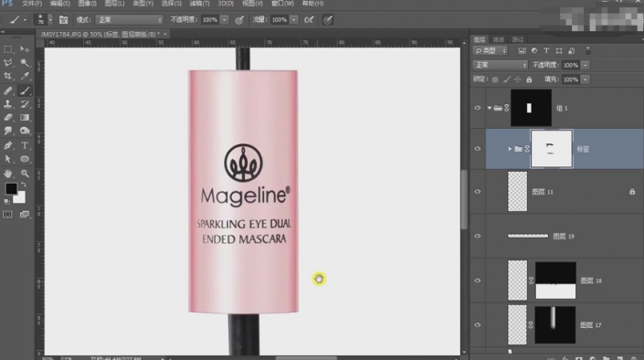
Task: Open the brush preset picker arrow
Action: point(50,20)
